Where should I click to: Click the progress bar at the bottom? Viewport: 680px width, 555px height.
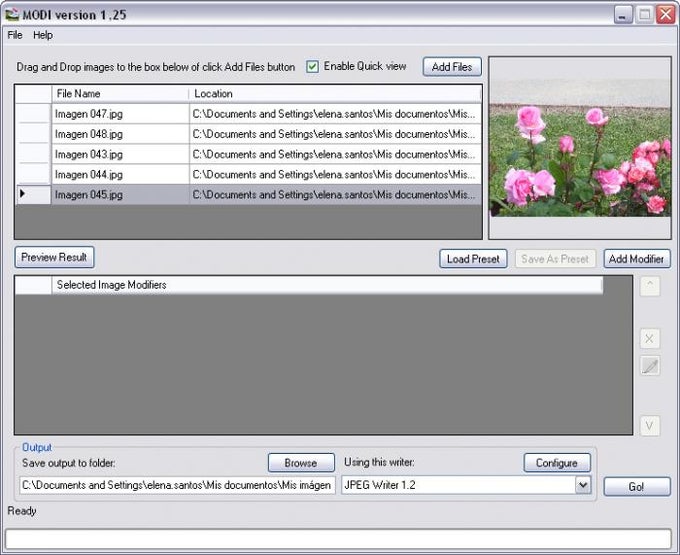[x=338, y=539]
